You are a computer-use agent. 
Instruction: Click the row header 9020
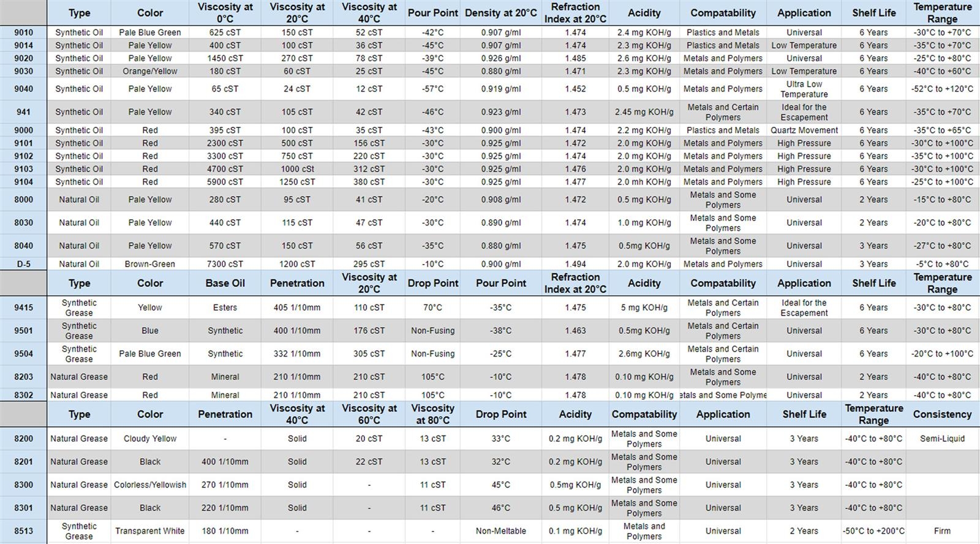[x=23, y=58]
